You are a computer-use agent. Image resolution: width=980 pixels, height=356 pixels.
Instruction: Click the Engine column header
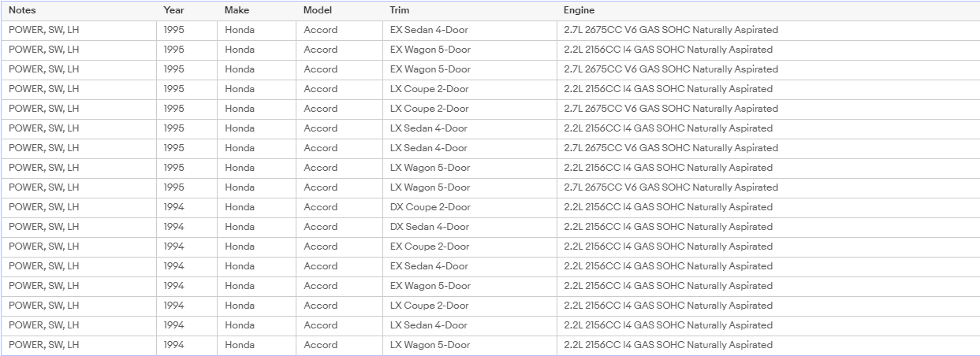point(768,10)
